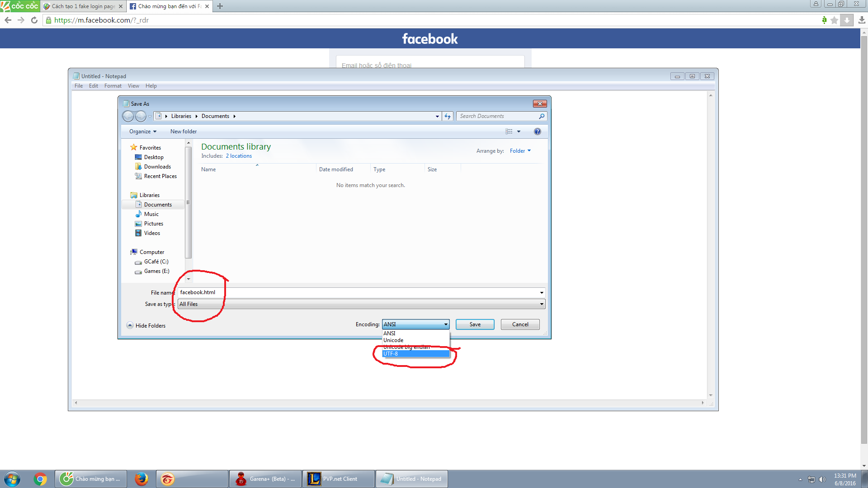Click the Forward arrow in Save As dialog
868x488 pixels.
(141, 116)
